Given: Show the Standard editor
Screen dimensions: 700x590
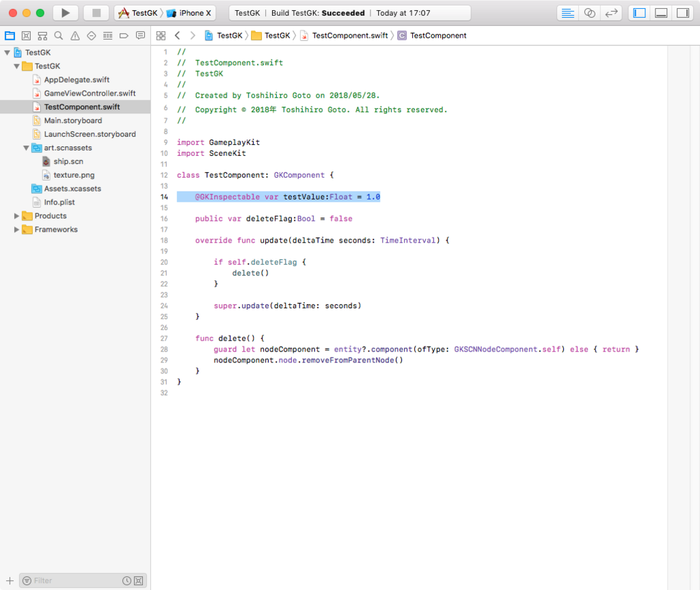Looking at the screenshot, I should tap(568, 13).
